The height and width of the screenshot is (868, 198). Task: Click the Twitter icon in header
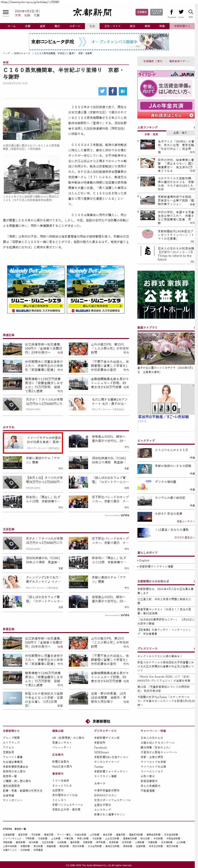coord(181,12)
